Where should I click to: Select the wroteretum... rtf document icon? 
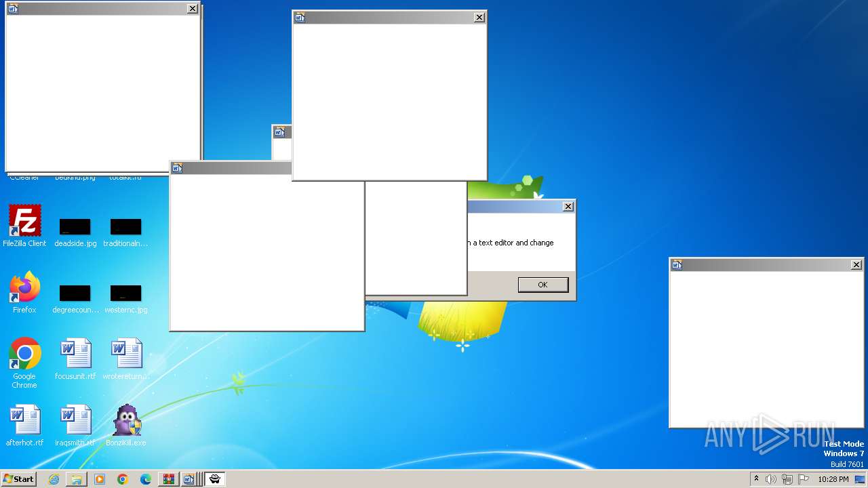[126, 359]
